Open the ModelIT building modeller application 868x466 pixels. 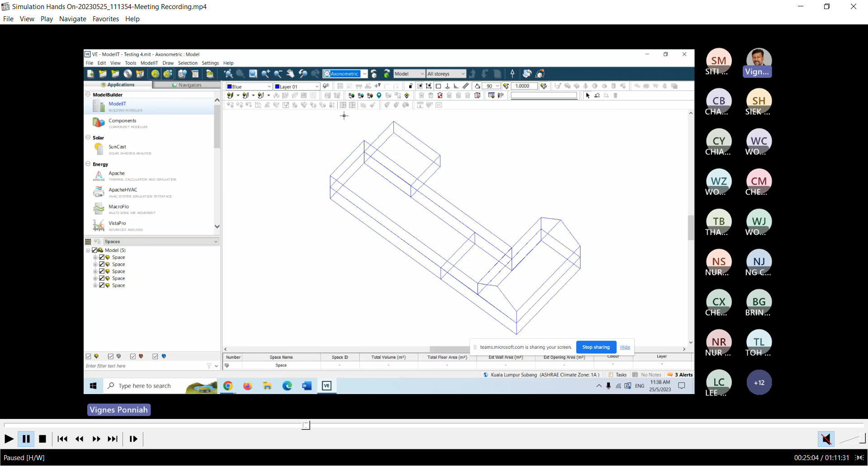(117, 104)
